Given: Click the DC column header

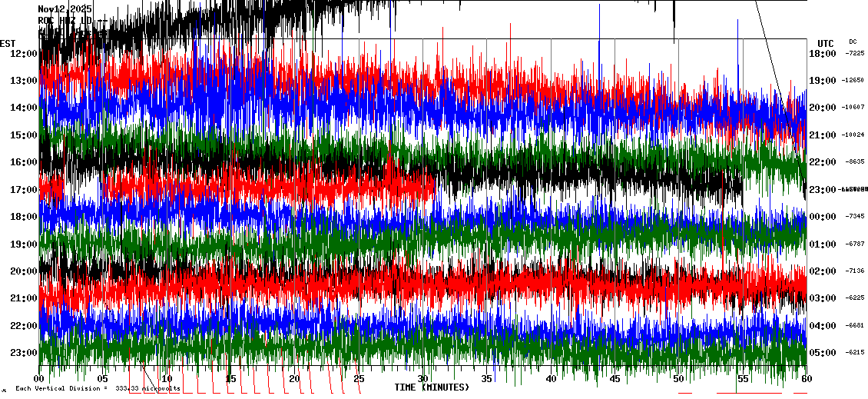Looking at the screenshot, I should pos(853,42).
